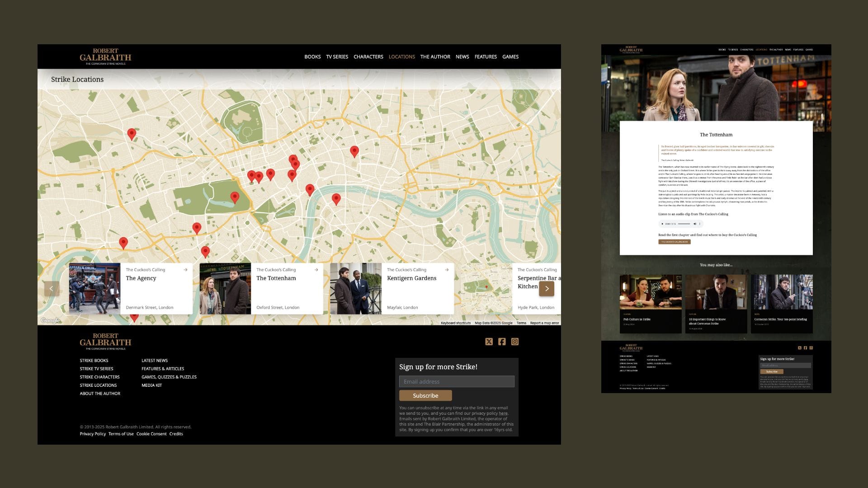The height and width of the screenshot is (488, 868).
Task: Open CHARACTERS in Locations page navigation
Action: [368, 57]
